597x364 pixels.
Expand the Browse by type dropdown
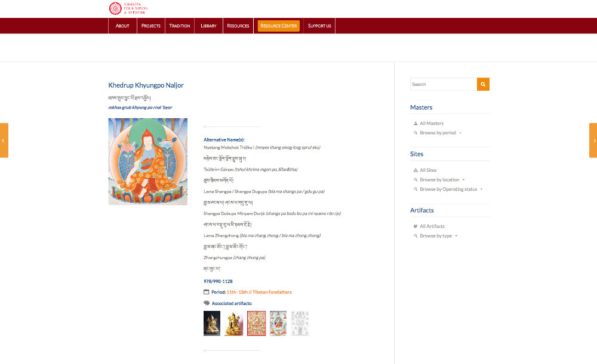pos(436,236)
